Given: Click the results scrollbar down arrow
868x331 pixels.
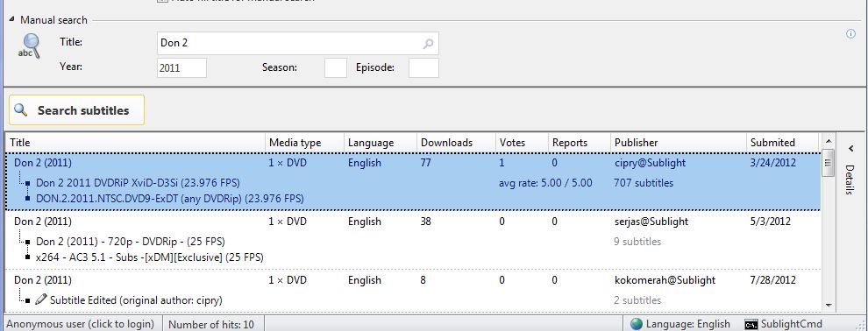Looking at the screenshot, I should pos(829,305).
